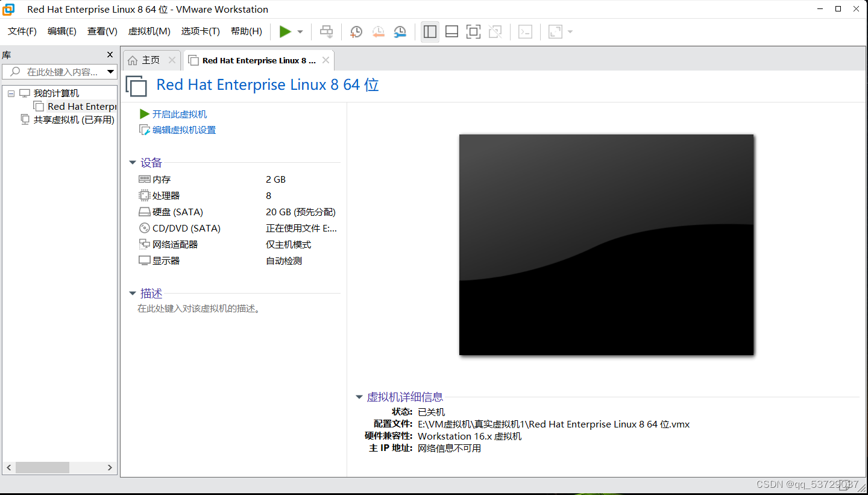Viewport: 868px width, 495px height.
Task: Select Red Hat Enterprise VM in library tree
Action: [81, 106]
